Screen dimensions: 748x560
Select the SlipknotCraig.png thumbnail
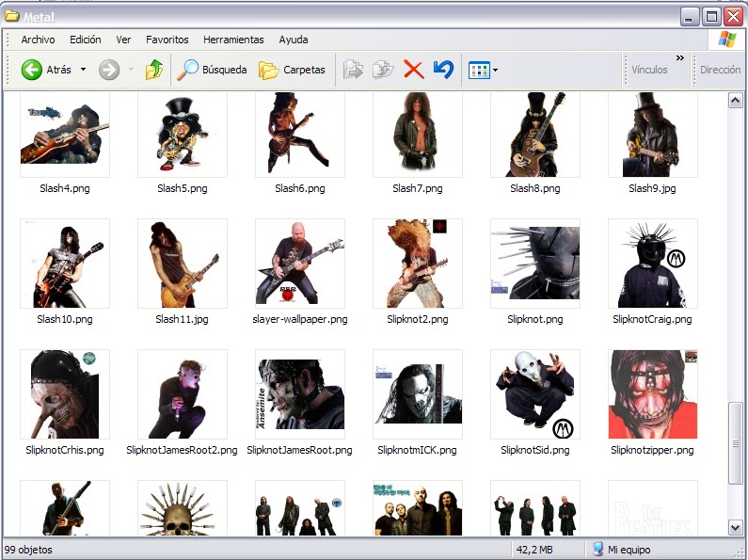click(653, 264)
